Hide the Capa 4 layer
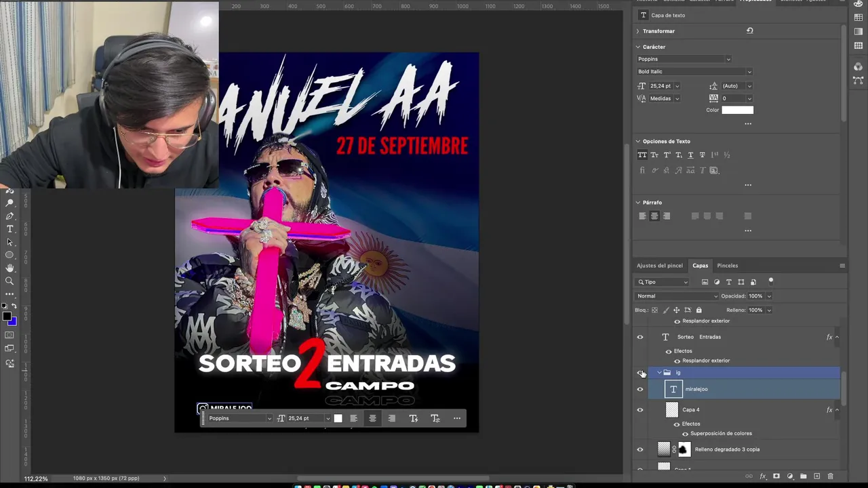 (639, 409)
